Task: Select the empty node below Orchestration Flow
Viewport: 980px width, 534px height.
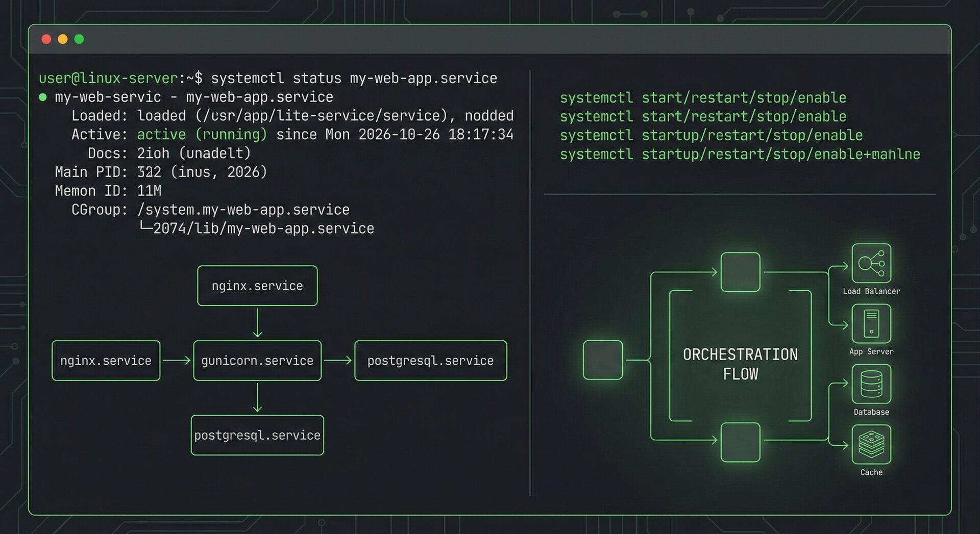Action: [x=740, y=442]
